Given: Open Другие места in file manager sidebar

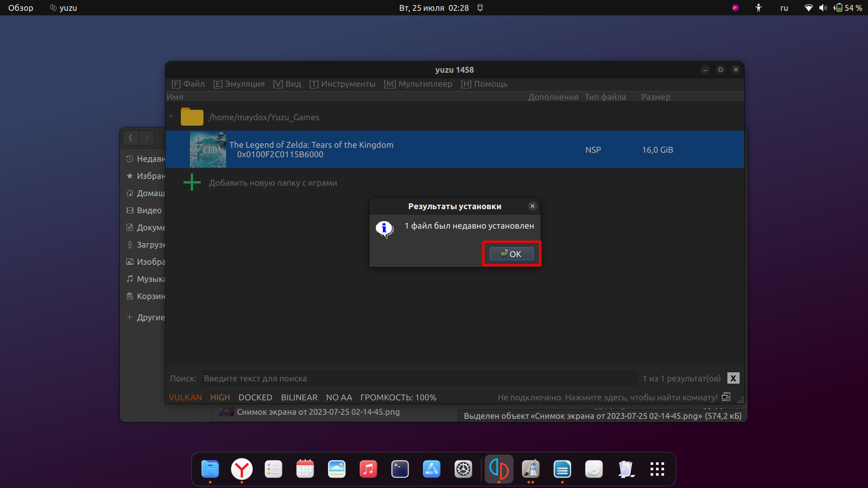Looking at the screenshot, I should click(145, 318).
